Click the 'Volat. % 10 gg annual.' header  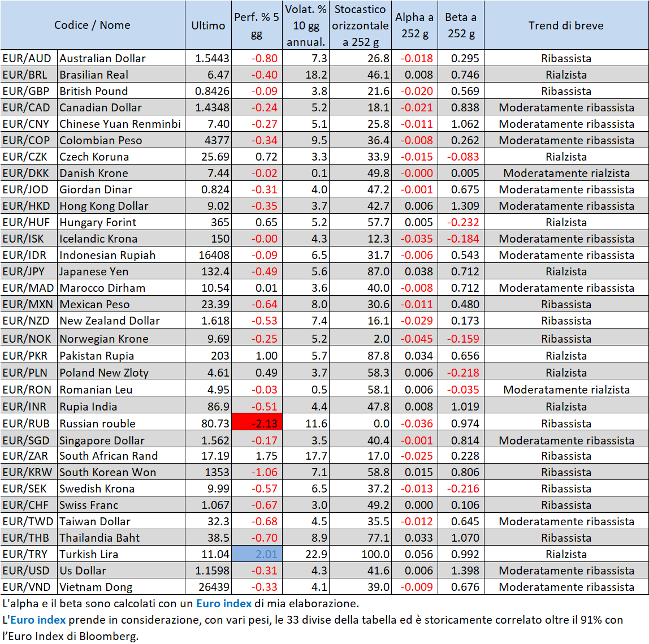[306, 25]
